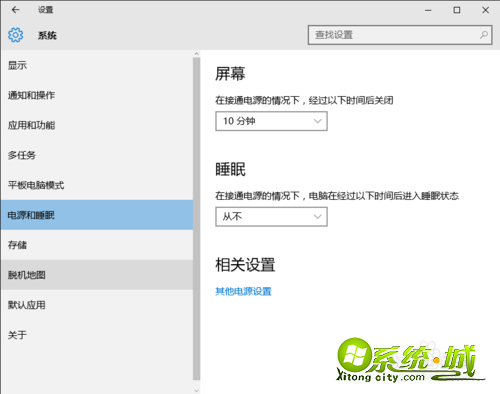Open 通知和操作 settings page
The image size is (500, 394).
(x=97, y=95)
